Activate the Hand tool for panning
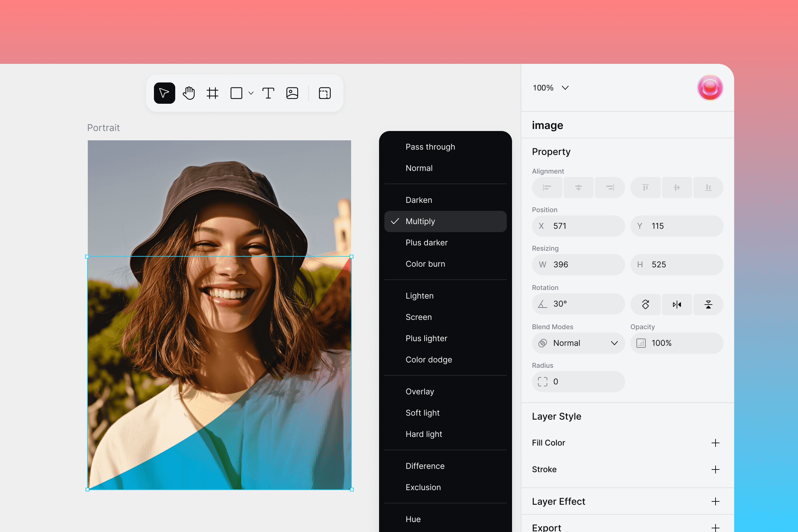This screenshot has width=798, height=532. (x=189, y=93)
